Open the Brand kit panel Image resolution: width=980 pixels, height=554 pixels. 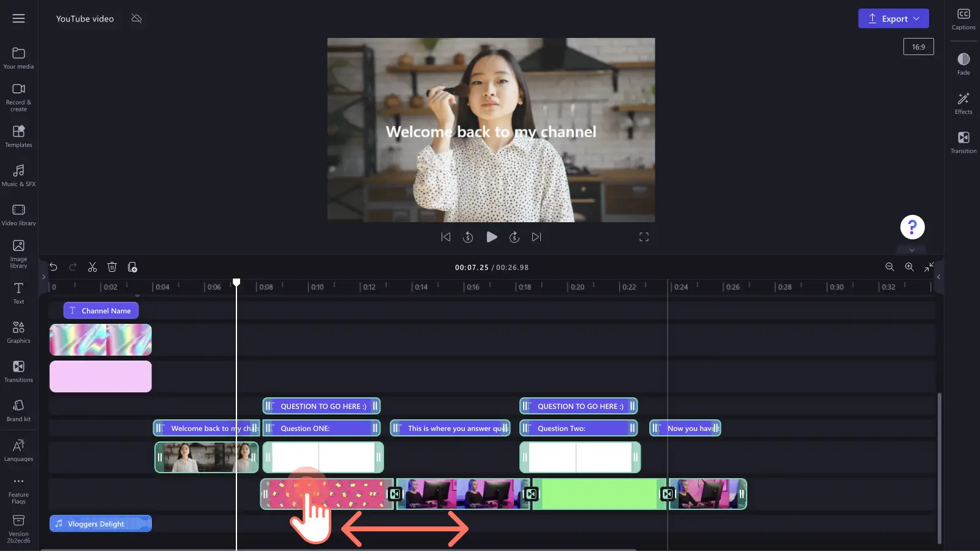[x=18, y=411]
